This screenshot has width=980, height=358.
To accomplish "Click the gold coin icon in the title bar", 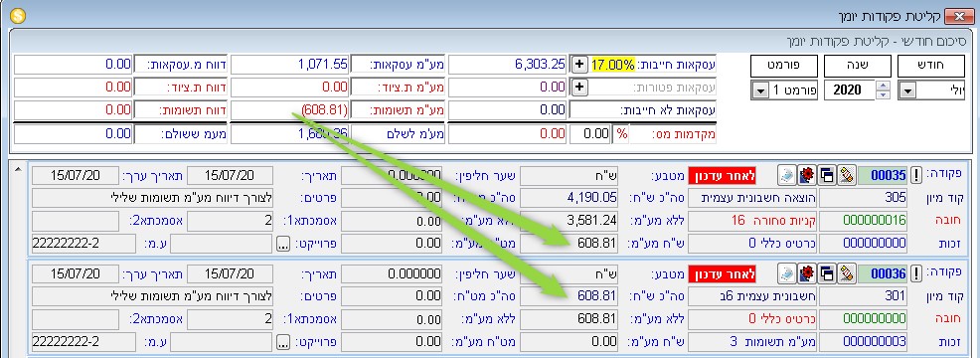I will point(19,16).
